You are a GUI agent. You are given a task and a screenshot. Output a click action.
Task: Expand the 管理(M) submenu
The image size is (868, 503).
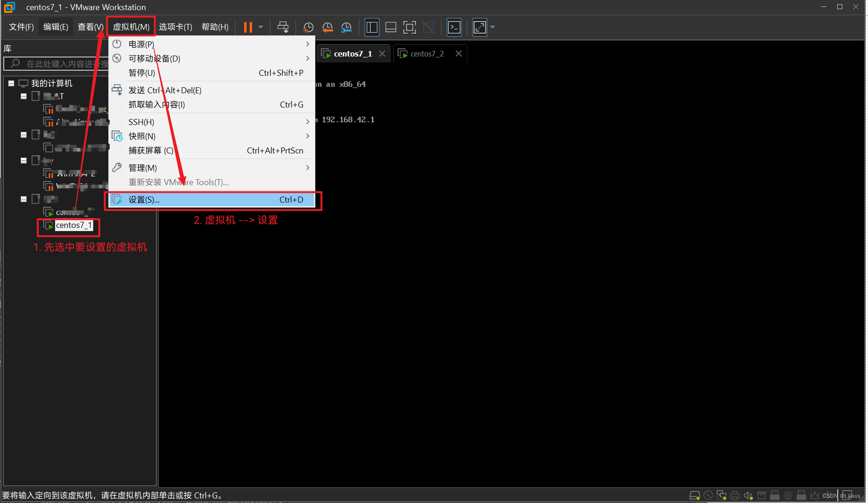pyautogui.click(x=212, y=168)
